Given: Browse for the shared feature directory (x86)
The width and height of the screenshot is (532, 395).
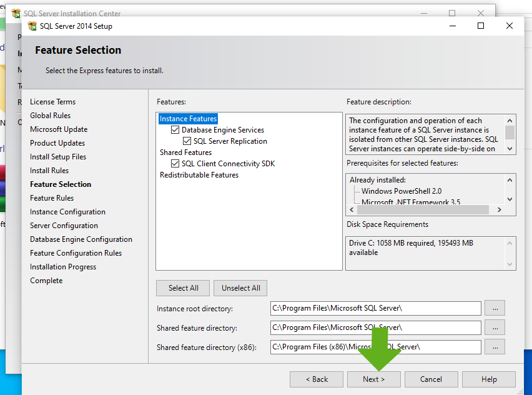Looking at the screenshot, I should 495,347.
